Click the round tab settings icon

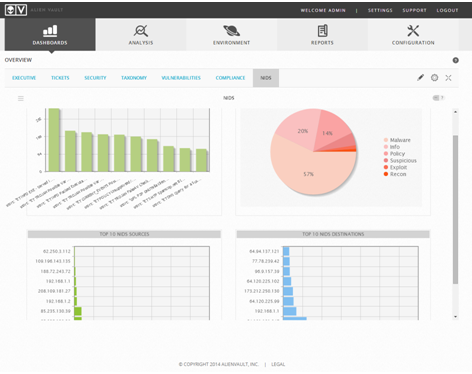pyautogui.click(x=434, y=78)
